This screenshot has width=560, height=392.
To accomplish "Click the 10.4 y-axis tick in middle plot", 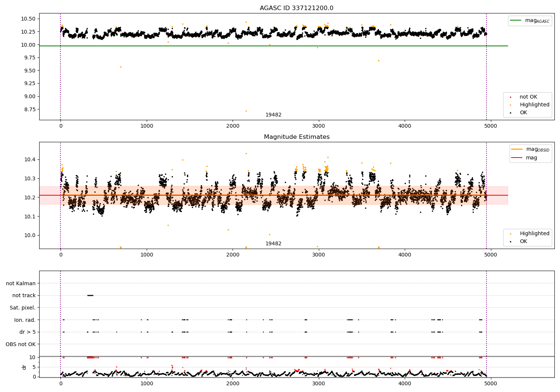I will (x=29, y=160).
